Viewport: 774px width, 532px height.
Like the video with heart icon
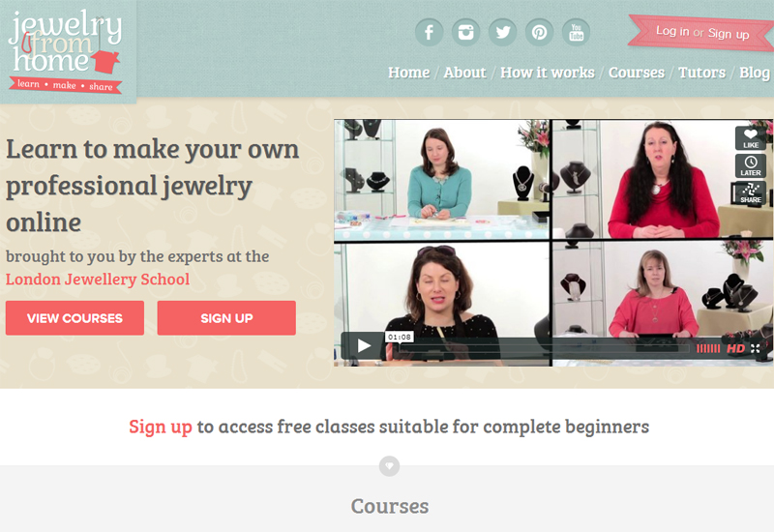click(x=751, y=137)
